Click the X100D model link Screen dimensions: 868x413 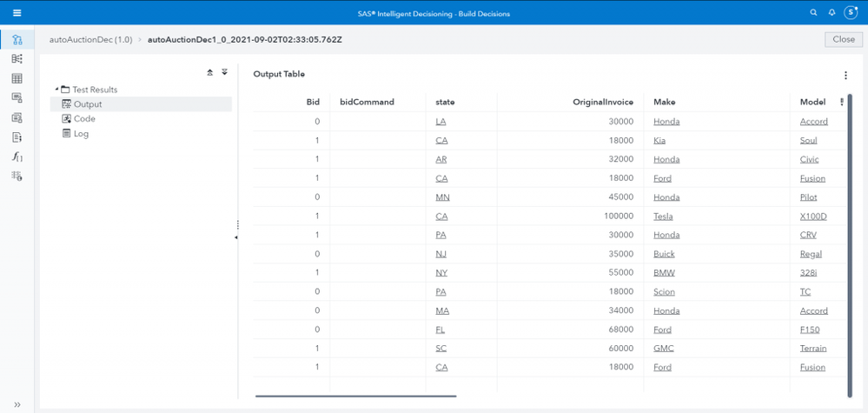[x=813, y=216]
